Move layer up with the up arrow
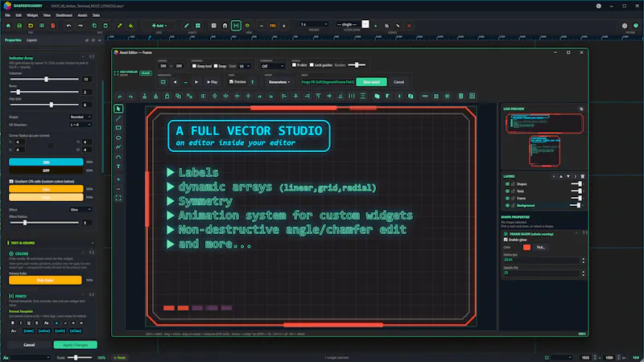This screenshot has width=644, height=362. (561, 176)
